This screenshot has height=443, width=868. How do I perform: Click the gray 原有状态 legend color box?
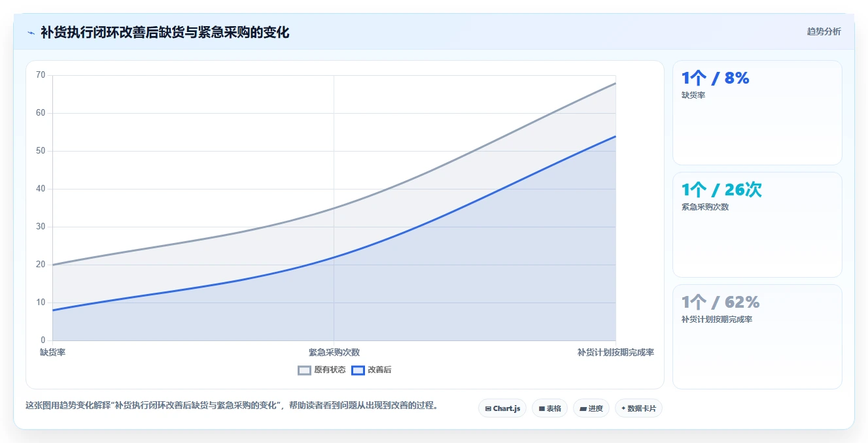point(304,370)
